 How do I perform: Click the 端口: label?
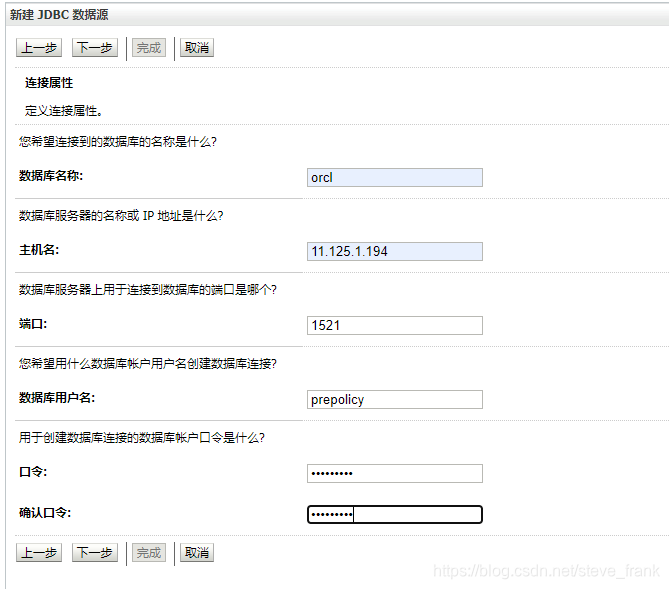(x=33, y=324)
